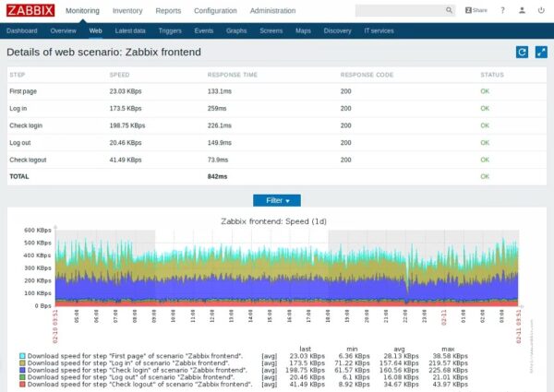Click the cyan First page legend swatch

[22, 356]
